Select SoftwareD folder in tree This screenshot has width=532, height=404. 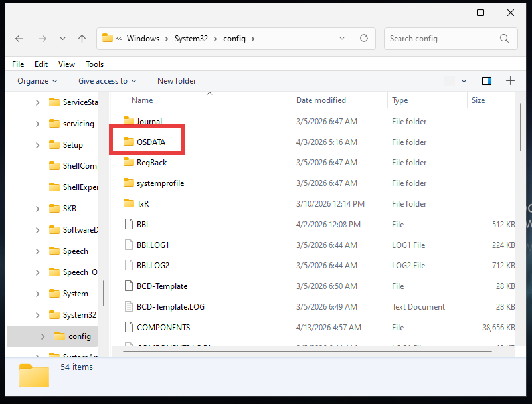click(x=73, y=230)
